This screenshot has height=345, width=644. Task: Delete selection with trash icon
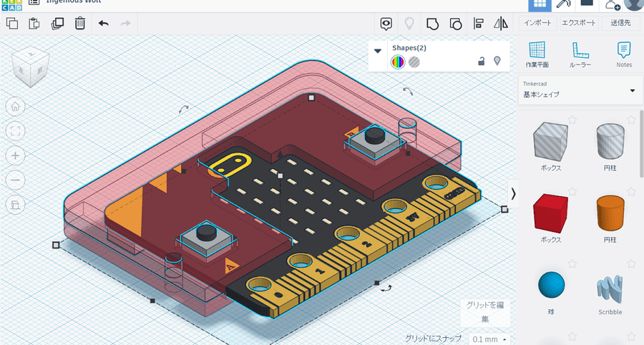point(79,24)
